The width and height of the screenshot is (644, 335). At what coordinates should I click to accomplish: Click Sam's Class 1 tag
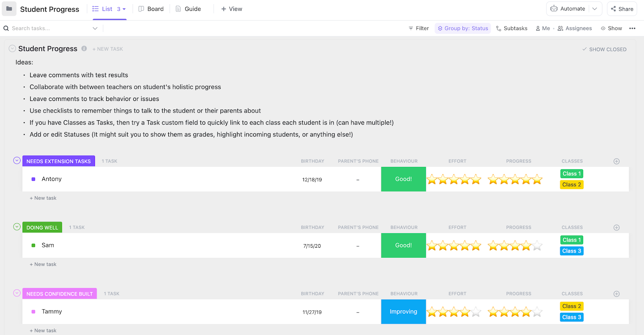572,240
